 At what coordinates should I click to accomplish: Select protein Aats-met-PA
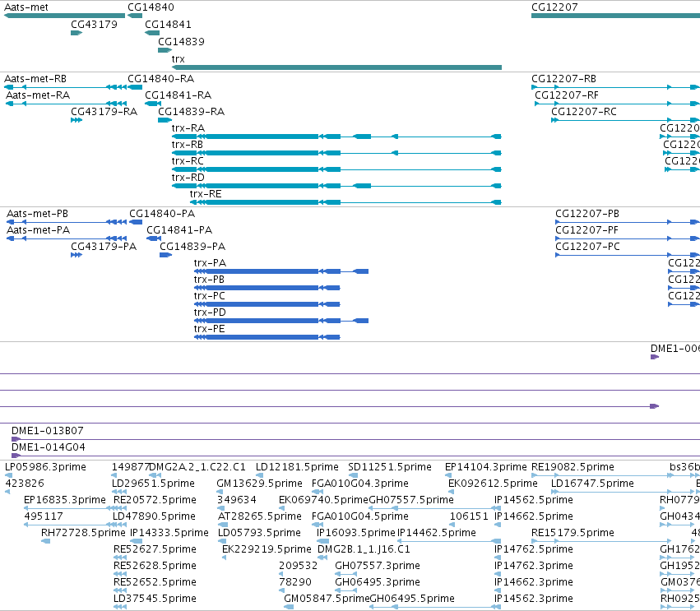coord(66,238)
